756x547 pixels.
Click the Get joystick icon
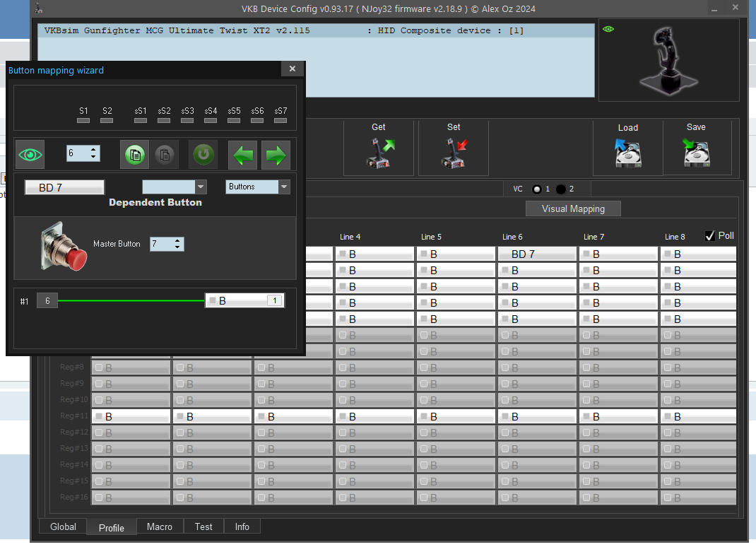pos(380,153)
